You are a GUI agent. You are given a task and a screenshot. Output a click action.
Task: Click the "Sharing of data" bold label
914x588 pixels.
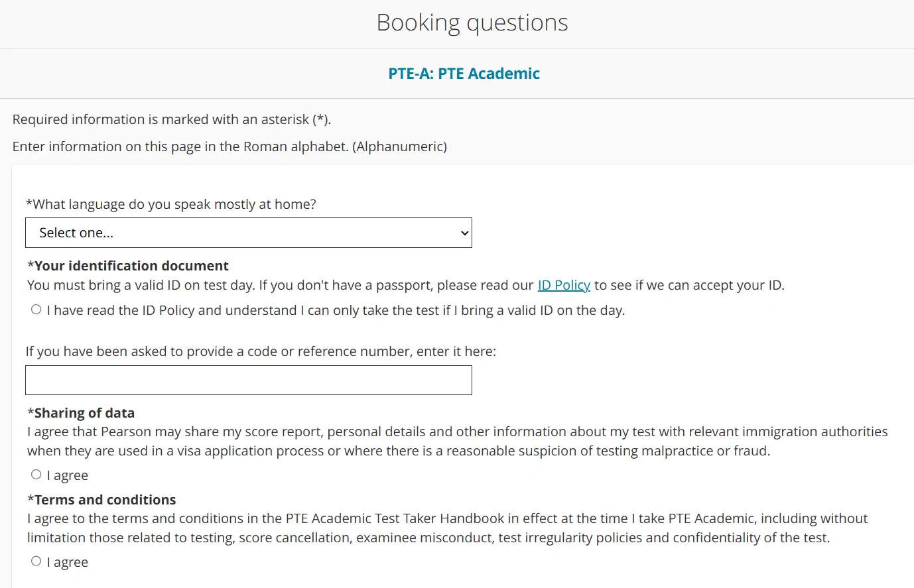pos(80,412)
